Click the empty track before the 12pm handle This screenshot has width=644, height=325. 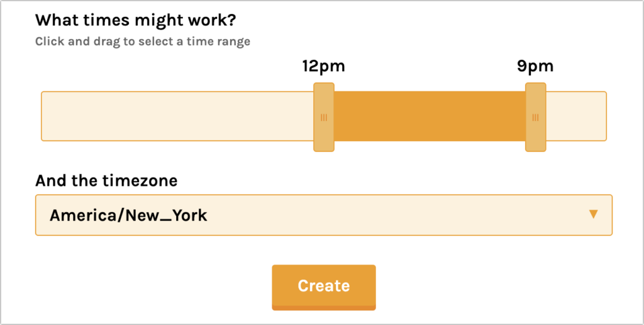177,116
